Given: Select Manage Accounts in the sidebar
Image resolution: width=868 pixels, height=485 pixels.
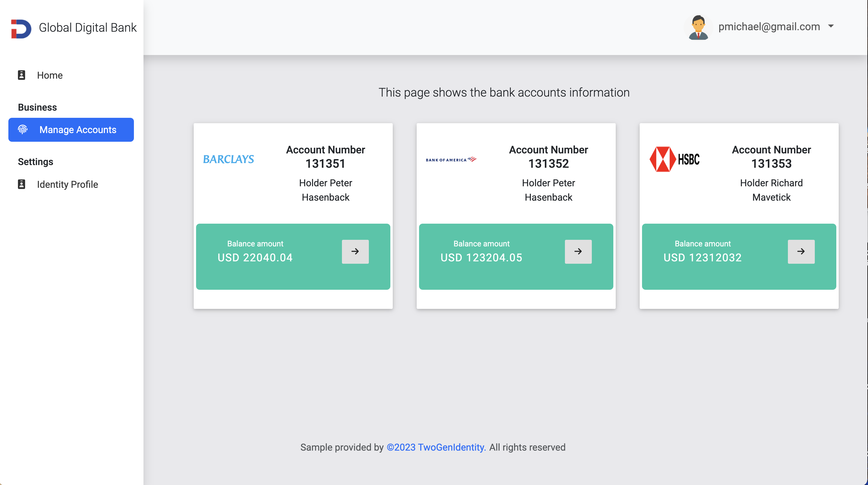Looking at the screenshot, I should pyautogui.click(x=77, y=130).
